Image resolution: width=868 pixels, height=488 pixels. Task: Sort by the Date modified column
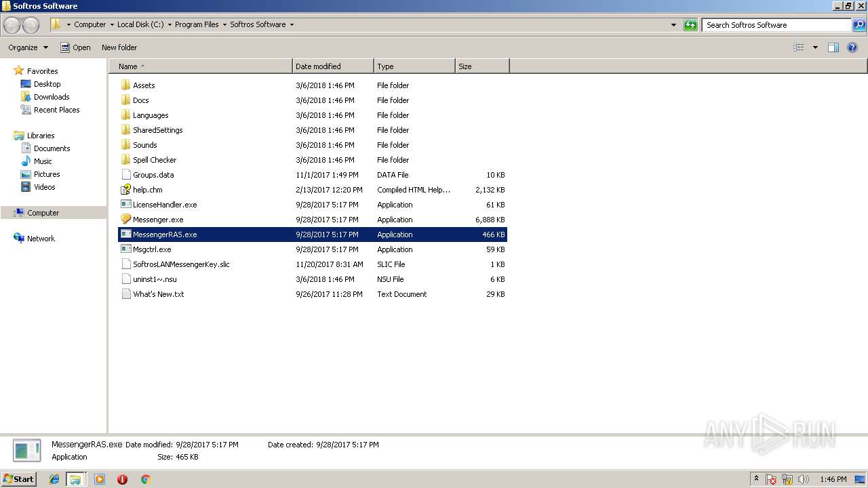[x=333, y=66]
